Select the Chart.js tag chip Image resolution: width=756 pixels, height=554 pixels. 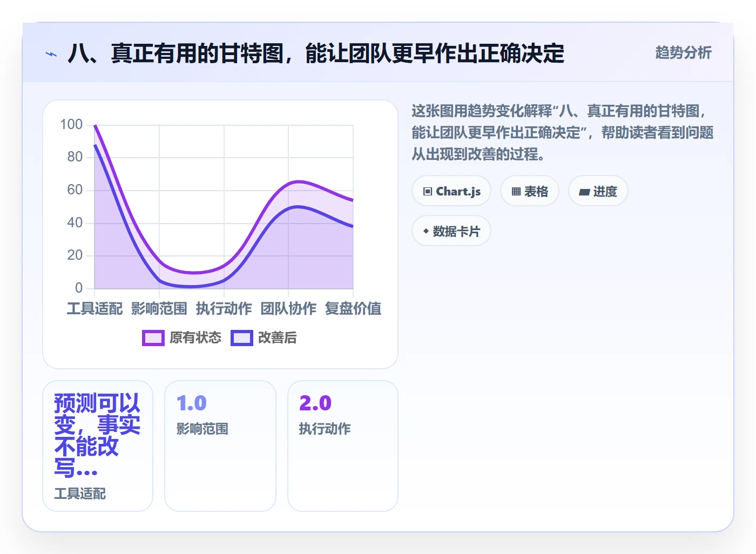[x=451, y=191]
